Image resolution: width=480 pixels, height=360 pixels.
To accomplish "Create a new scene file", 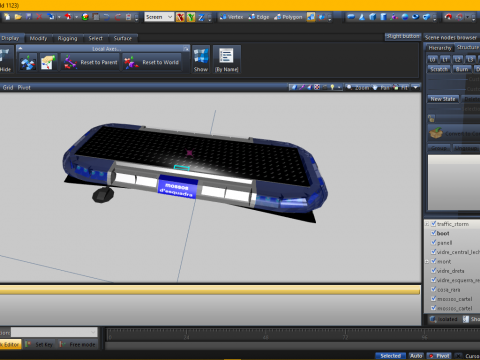I will [x=7, y=17].
